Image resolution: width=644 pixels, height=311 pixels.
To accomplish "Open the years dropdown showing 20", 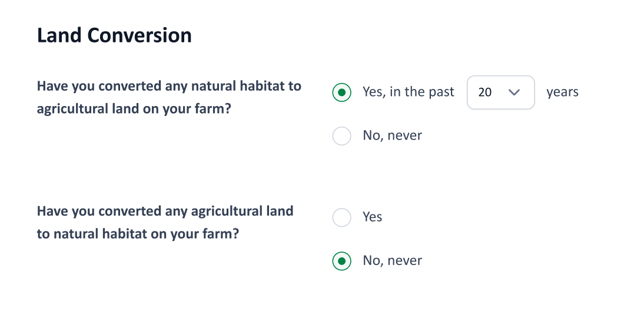I will [500, 92].
